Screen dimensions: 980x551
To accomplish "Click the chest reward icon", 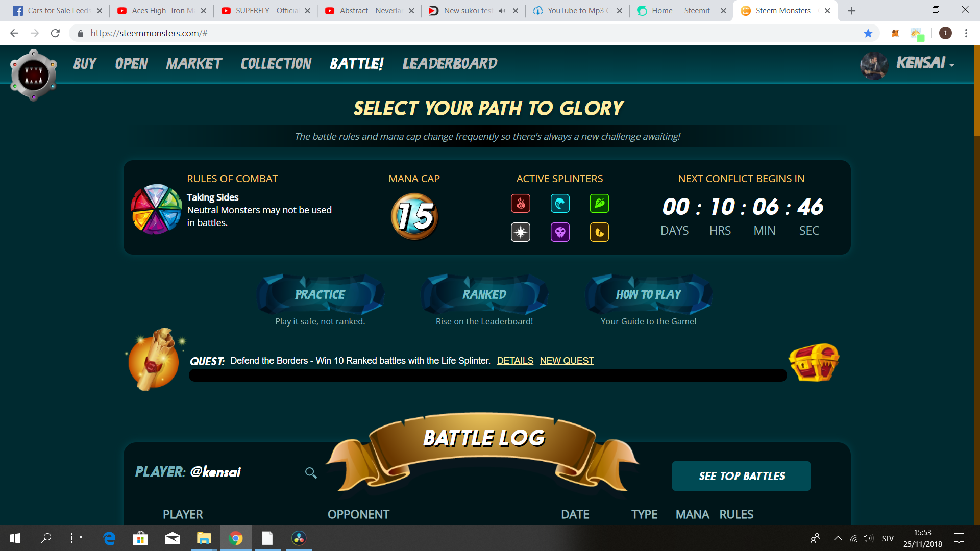I will coord(814,362).
